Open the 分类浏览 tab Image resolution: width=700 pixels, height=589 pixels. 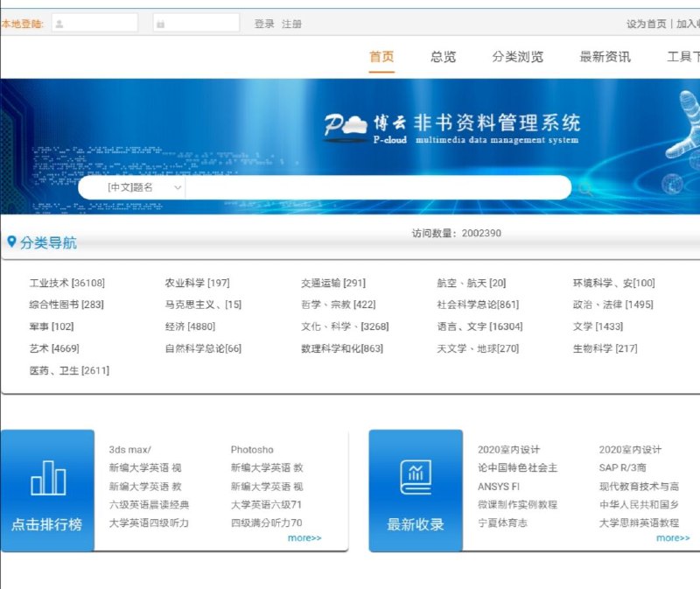pyautogui.click(x=517, y=57)
